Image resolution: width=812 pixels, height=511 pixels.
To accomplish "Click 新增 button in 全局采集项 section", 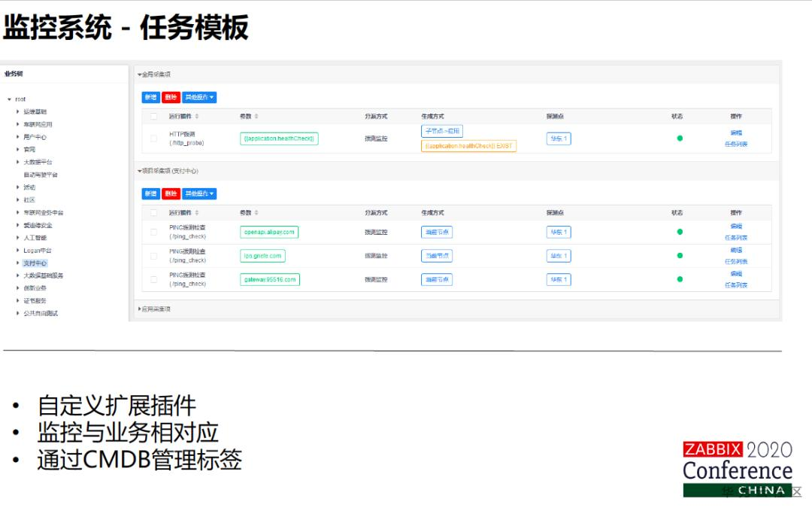I will click(150, 97).
